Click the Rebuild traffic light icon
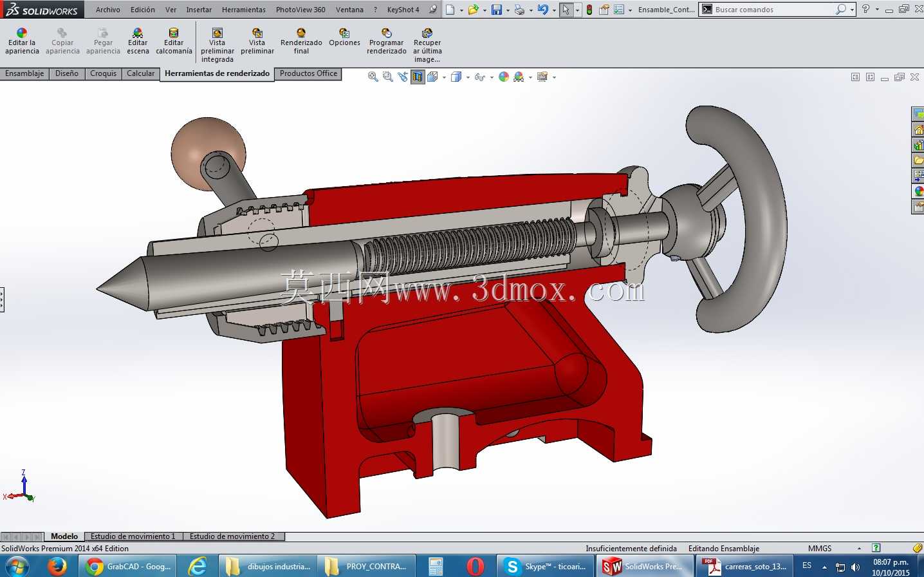 tap(589, 10)
